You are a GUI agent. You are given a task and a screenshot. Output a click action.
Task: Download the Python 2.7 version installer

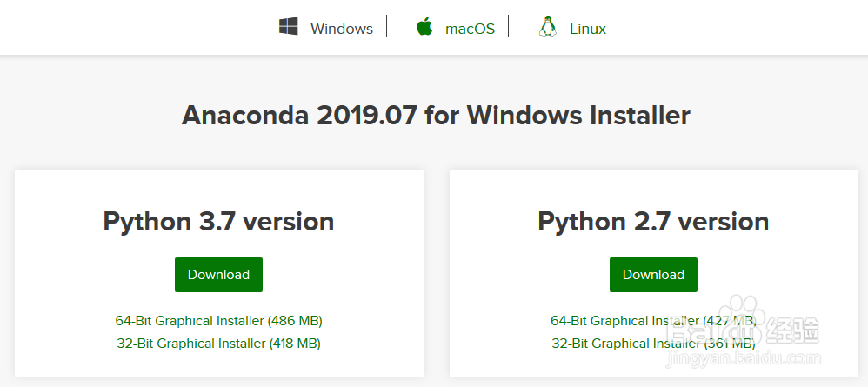(x=654, y=275)
